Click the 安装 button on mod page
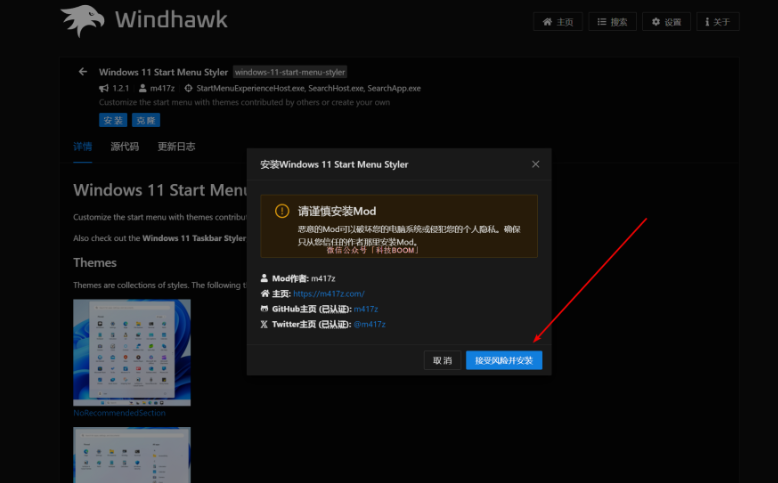This screenshot has height=483, width=778. (113, 120)
